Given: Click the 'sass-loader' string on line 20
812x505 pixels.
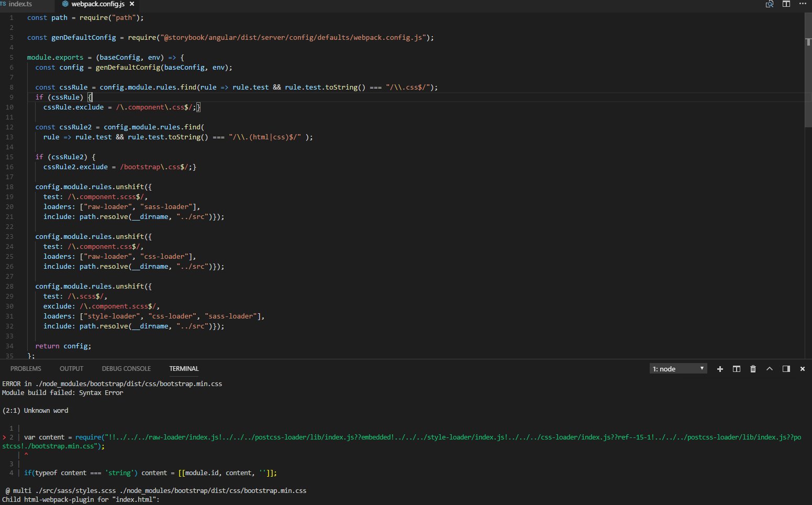Looking at the screenshot, I should [166, 207].
